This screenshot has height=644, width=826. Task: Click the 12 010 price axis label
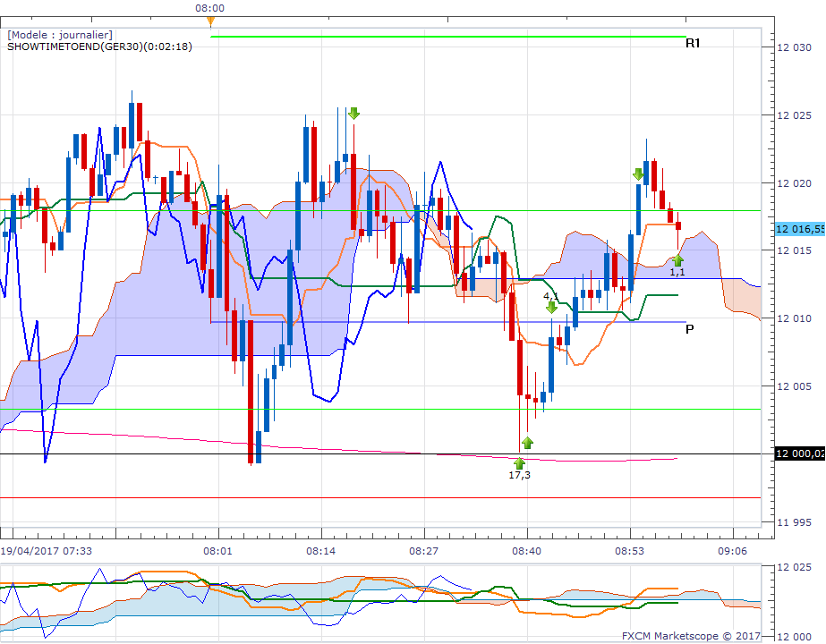[795, 318]
